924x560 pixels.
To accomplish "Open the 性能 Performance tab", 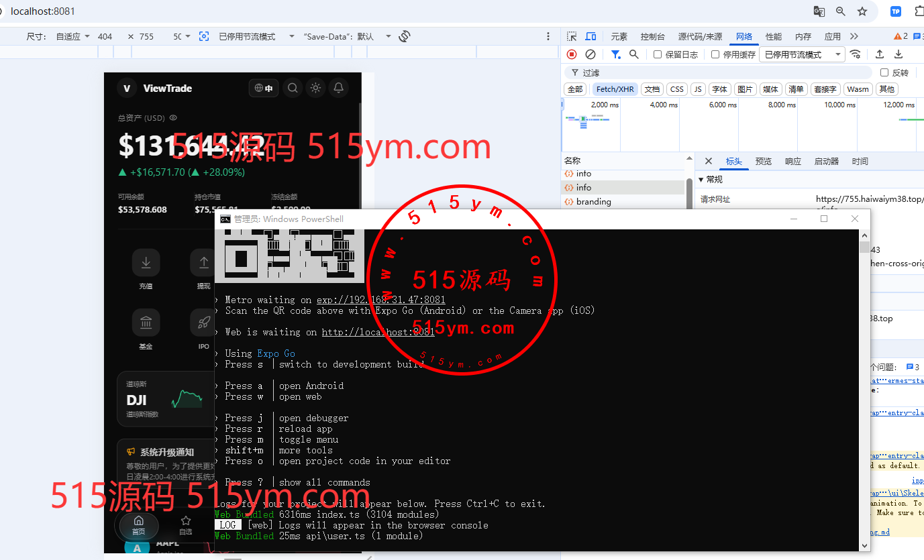I will [x=774, y=36].
